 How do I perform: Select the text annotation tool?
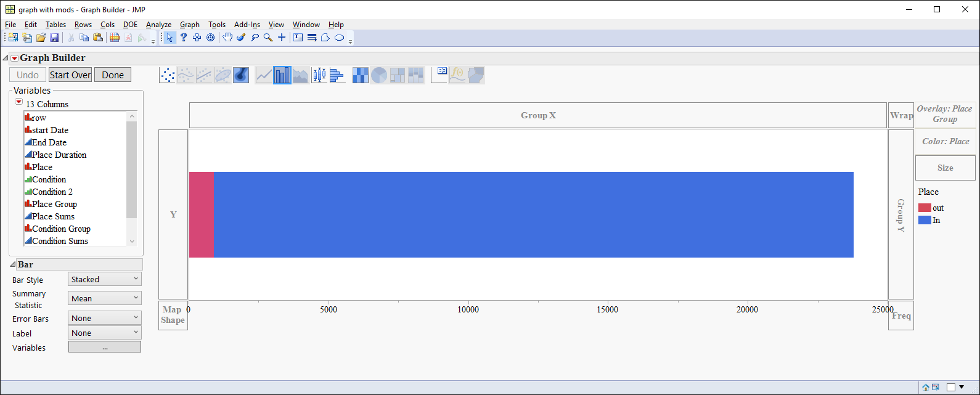tap(298, 38)
